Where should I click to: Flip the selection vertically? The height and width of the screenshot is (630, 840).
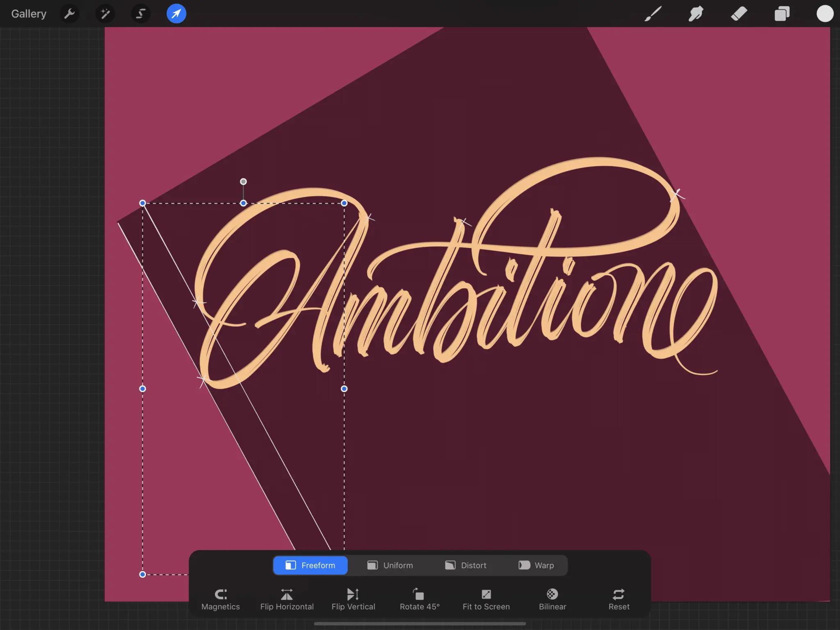point(353,599)
